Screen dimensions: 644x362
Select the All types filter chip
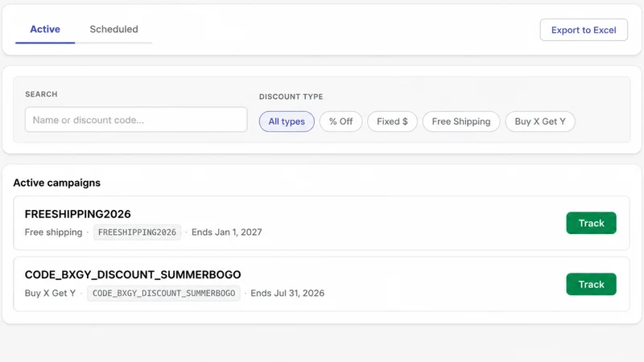pyautogui.click(x=287, y=121)
